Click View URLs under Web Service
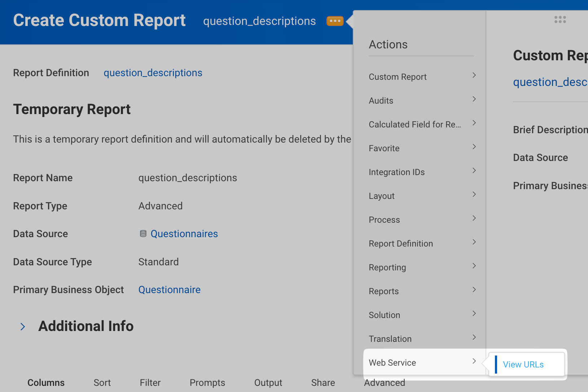The height and width of the screenshot is (392, 588). [x=523, y=365]
